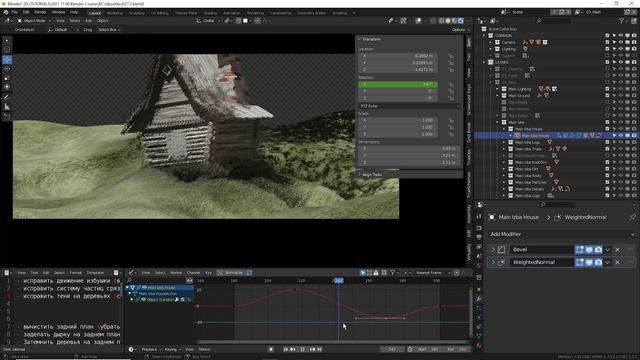This screenshot has height=360, width=640.
Task: Select Main Ground collection in outliner
Action: (519, 96)
